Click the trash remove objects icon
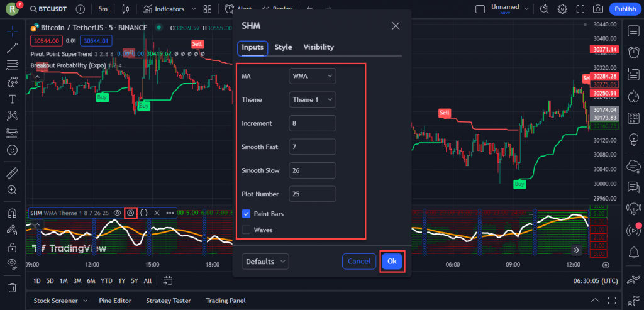Viewport: 644px width, 310px height. (x=13, y=287)
